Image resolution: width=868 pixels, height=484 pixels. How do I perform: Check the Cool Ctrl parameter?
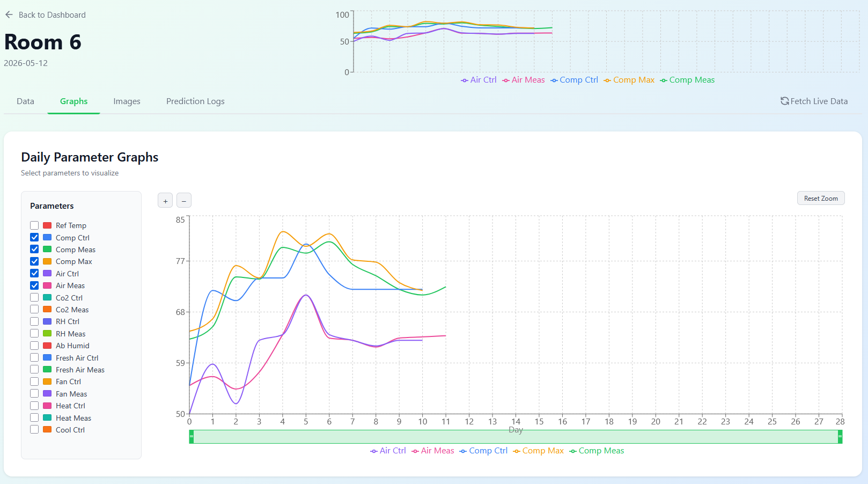[x=34, y=429]
